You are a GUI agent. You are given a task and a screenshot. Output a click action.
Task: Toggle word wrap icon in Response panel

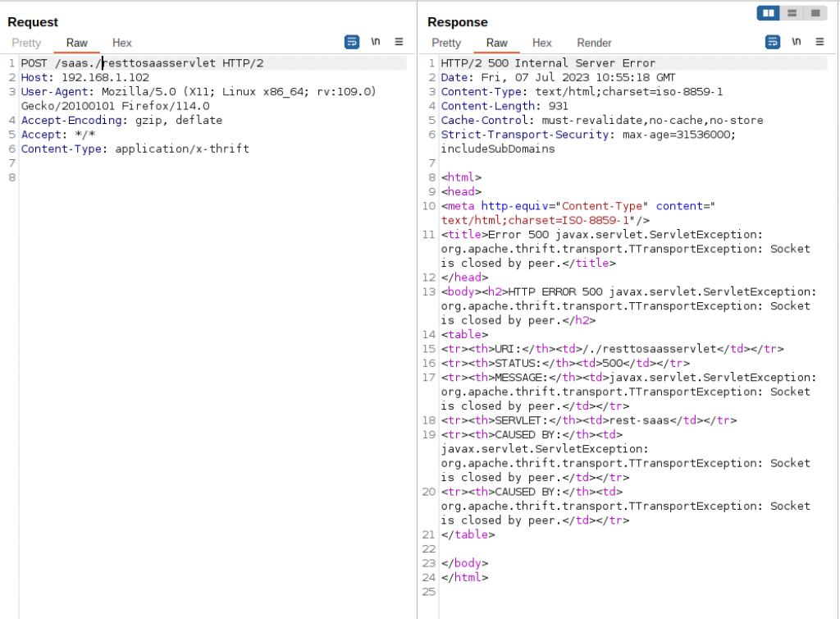[x=772, y=42]
